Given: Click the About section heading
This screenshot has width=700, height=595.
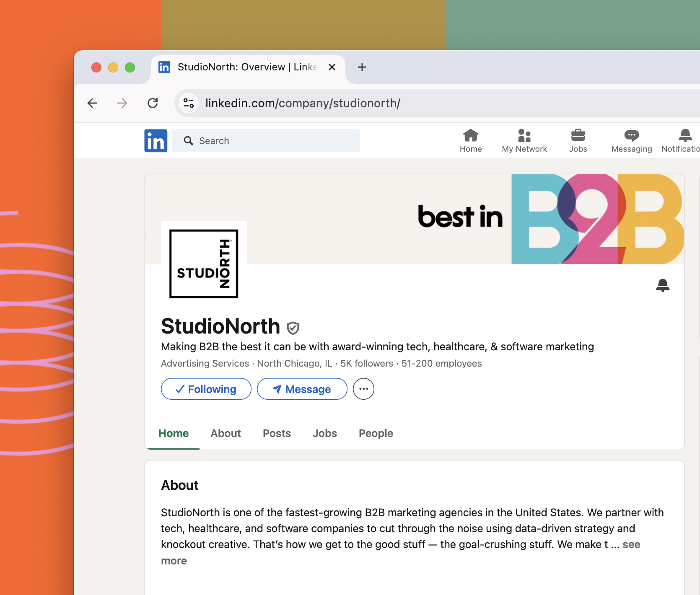Looking at the screenshot, I should [180, 485].
